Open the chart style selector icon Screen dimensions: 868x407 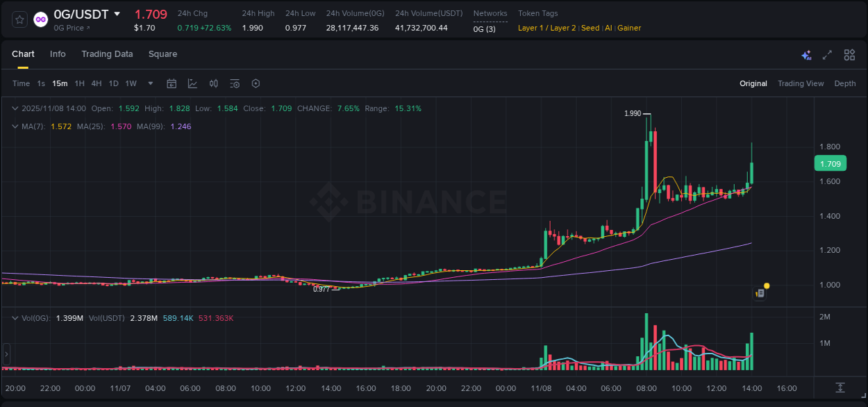(x=192, y=83)
